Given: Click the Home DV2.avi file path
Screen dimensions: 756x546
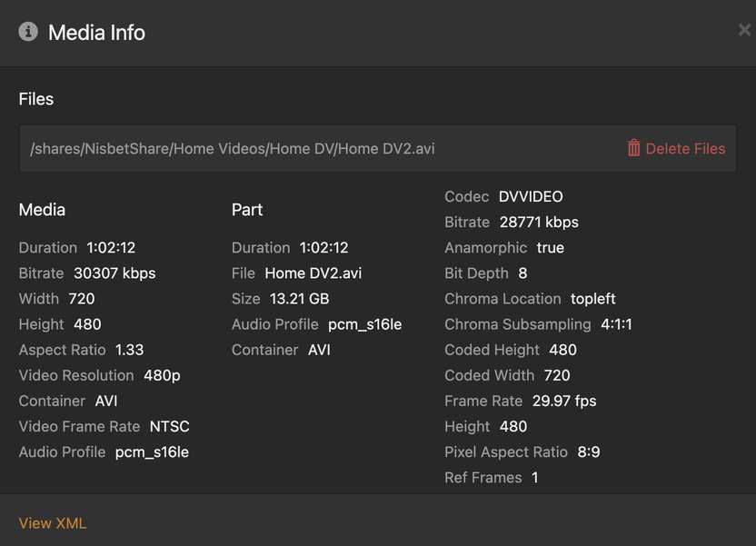Looking at the screenshot, I should [233, 148].
